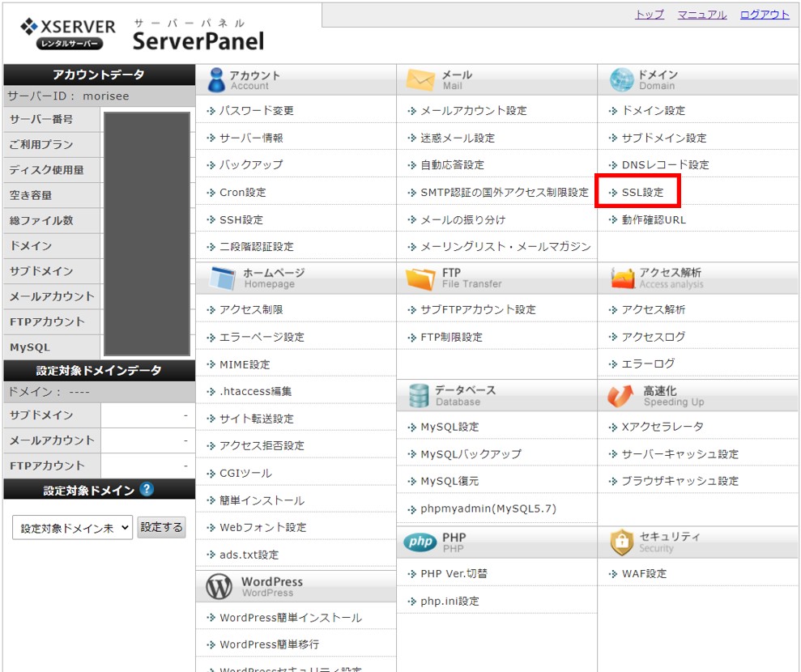The height and width of the screenshot is (672, 801).
Task: Open phpmyadmin(MySQL5.7)
Action: 488,508
